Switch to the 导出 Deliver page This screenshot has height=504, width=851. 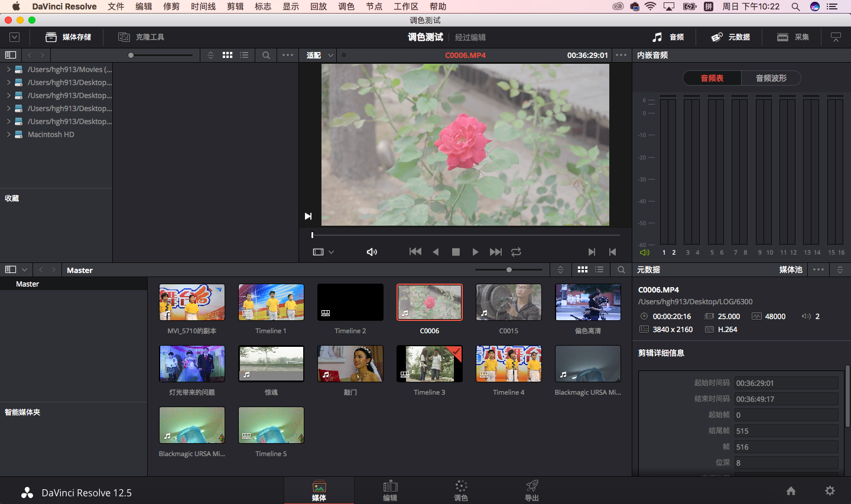point(532,490)
